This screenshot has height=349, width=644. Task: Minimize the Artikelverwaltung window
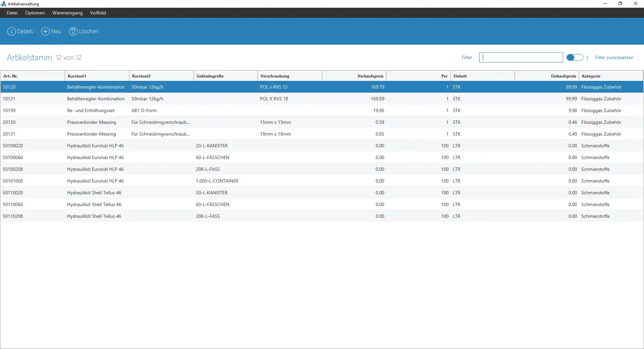[x=605, y=4]
